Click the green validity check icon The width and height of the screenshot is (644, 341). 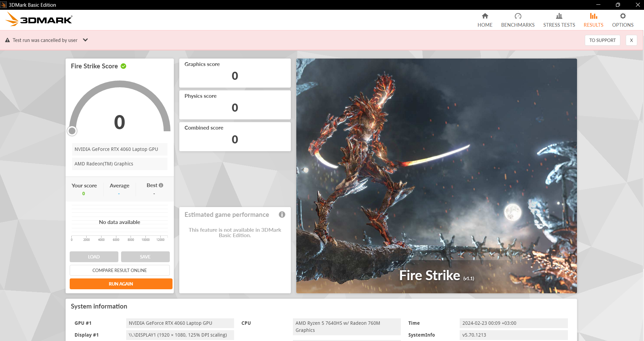[123, 66]
